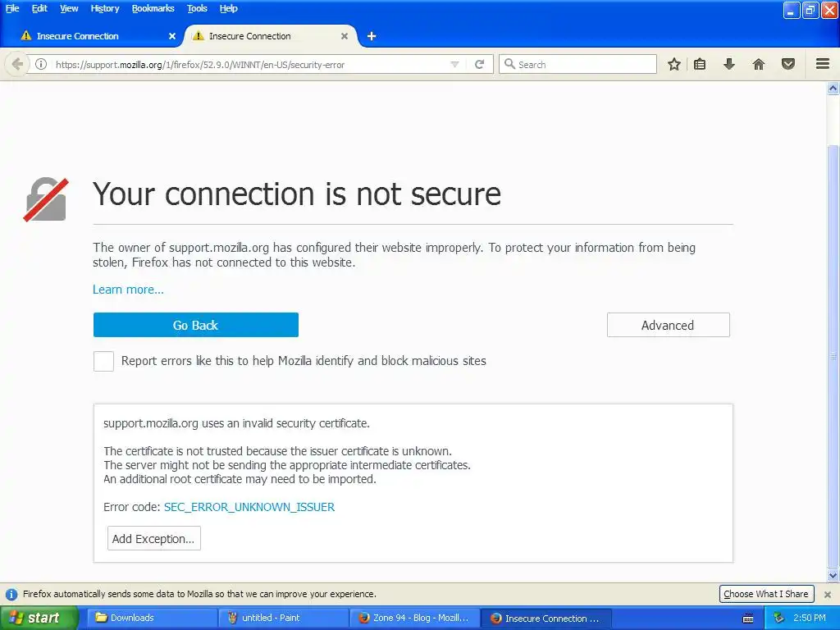Viewport: 840px width, 630px height.
Task: Close the first Insecure Connection tab
Action: pyautogui.click(x=172, y=36)
